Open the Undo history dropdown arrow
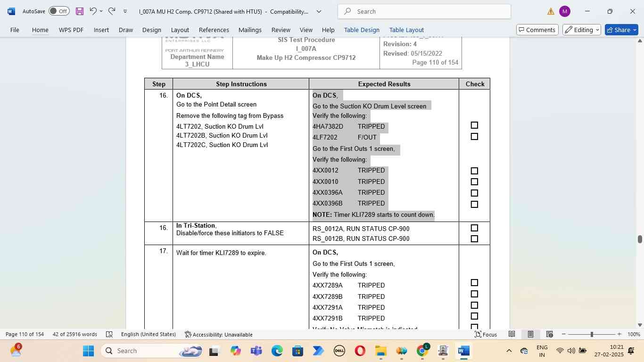Screen dimensions: 644x362 pos(101,11)
